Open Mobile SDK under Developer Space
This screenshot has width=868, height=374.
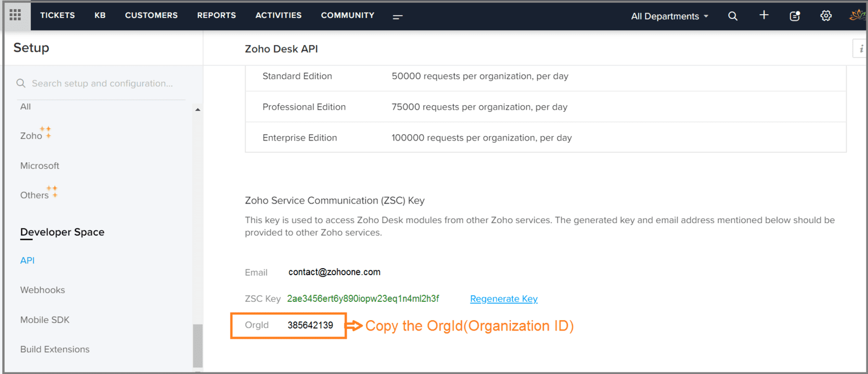click(x=45, y=320)
